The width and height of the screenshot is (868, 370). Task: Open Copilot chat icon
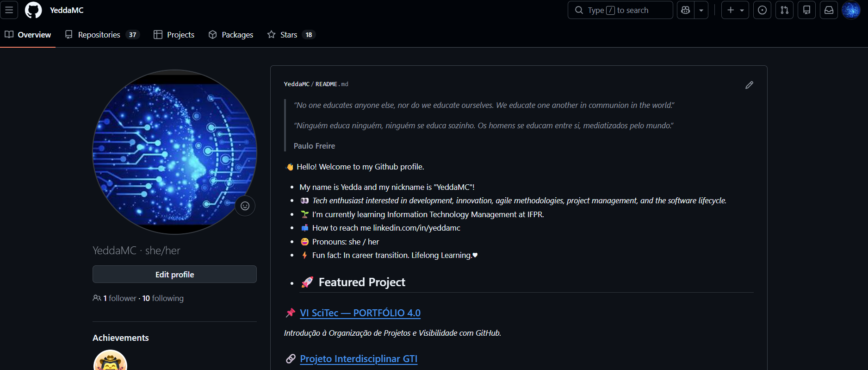point(686,10)
